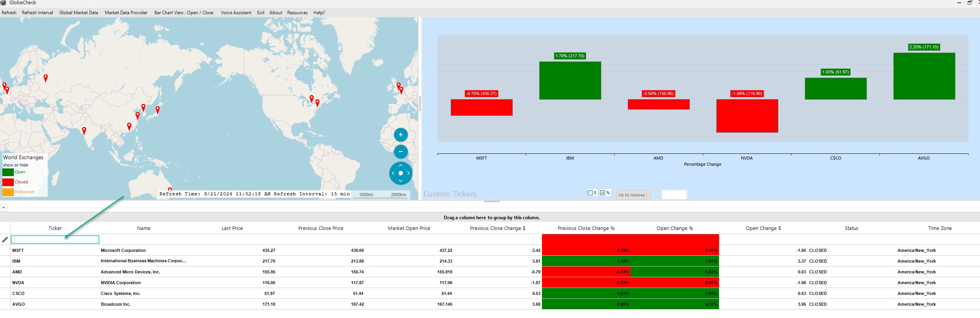The height and width of the screenshot is (318, 980).
Task: Open the Global Market Data menu
Action: pos(79,13)
